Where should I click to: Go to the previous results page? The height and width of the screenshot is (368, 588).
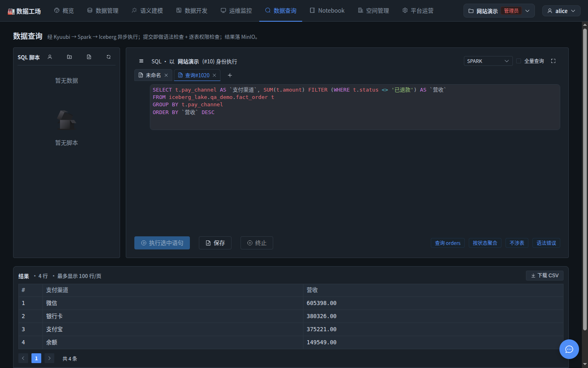click(23, 358)
